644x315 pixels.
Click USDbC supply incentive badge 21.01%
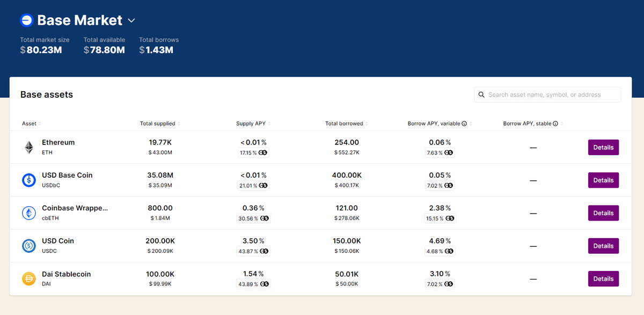tap(253, 186)
